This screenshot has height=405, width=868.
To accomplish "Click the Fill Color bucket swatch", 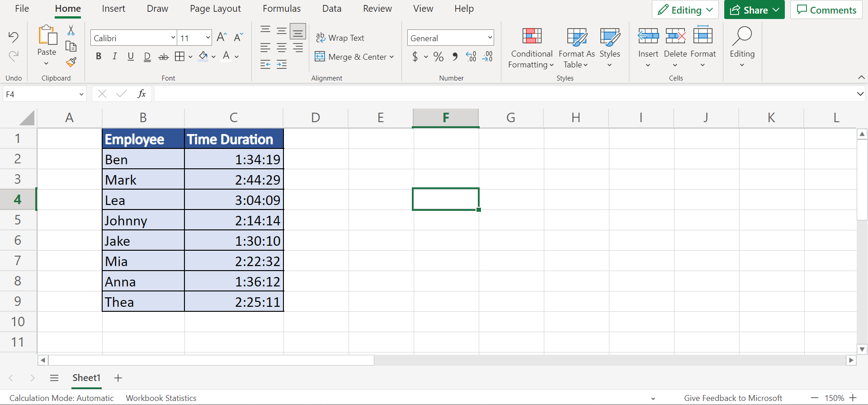I will 203,57.
